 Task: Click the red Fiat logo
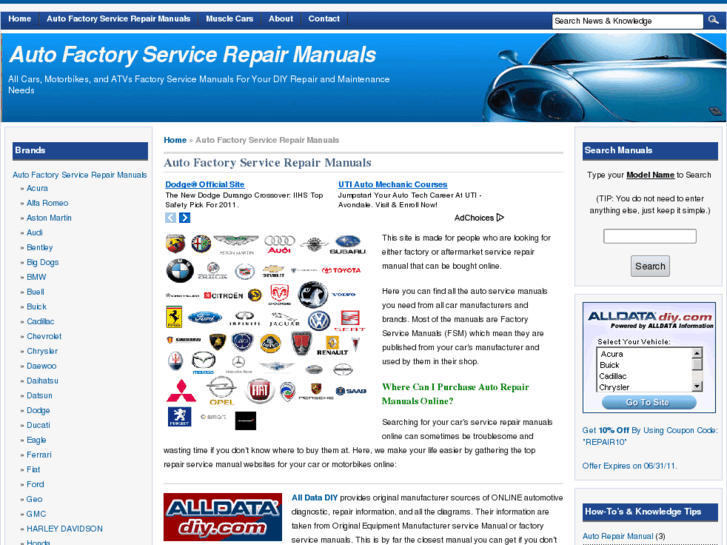tap(260, 391)
